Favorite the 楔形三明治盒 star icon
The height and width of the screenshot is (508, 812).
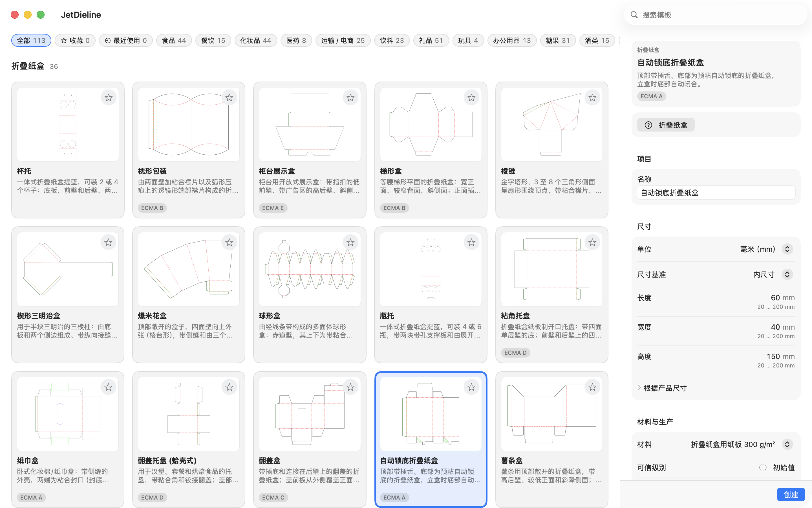pyautogui.click(x=108, y=243)
